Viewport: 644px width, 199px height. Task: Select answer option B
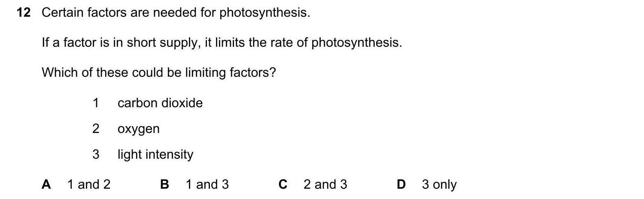tap(164, 184)
